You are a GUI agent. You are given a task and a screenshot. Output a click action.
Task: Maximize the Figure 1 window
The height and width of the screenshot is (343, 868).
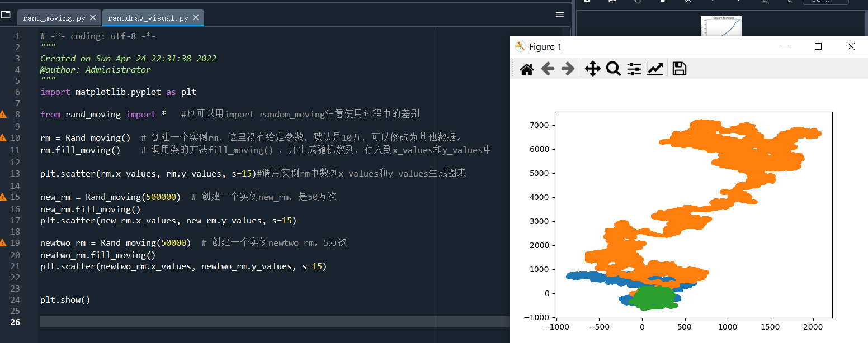point(818,47)
